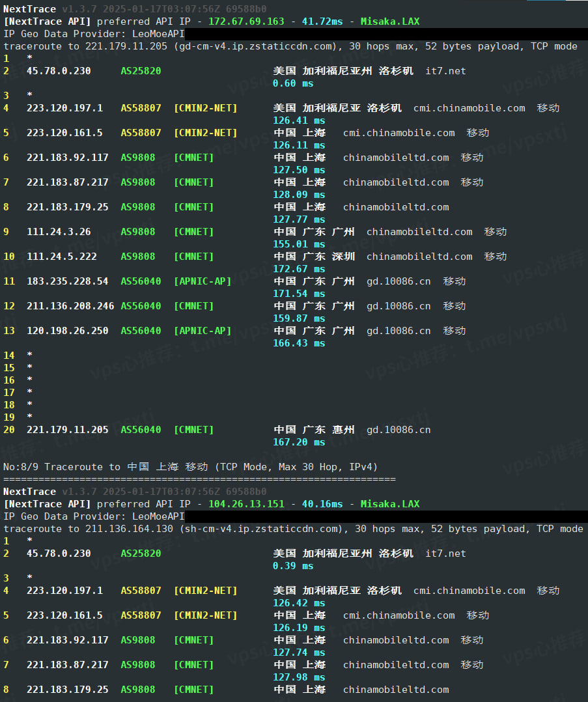Click the latency value 155.01 ms
The height and width of the screenshot is (702, 588).
(x=299, y=244)
